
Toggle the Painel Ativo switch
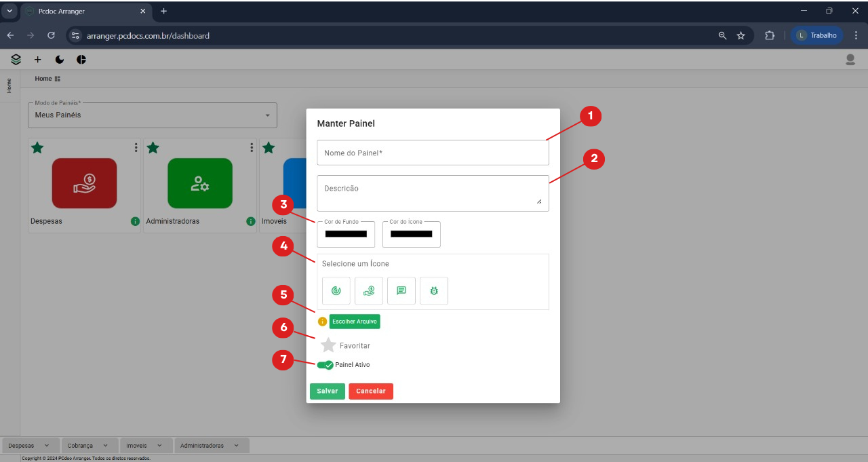click(325, 365)
